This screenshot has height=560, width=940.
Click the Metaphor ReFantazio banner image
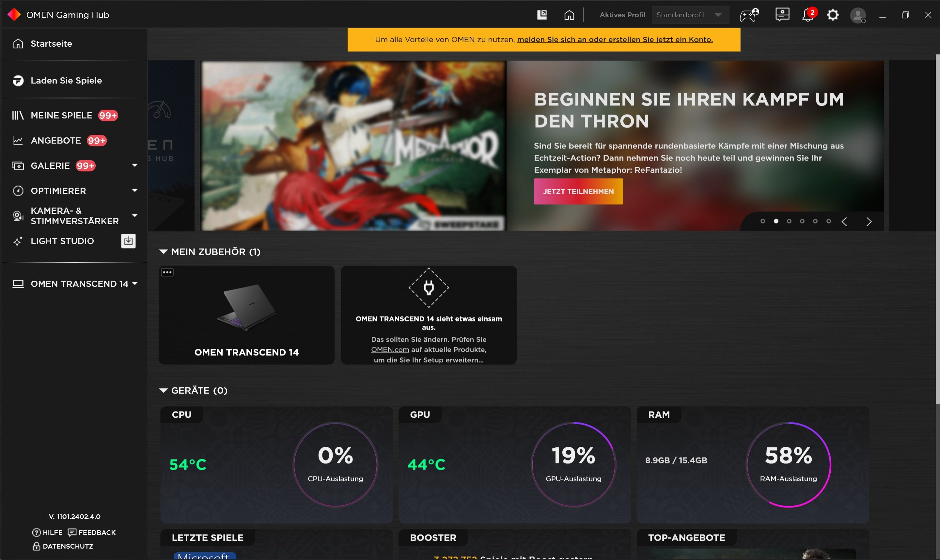click(353, 146)
